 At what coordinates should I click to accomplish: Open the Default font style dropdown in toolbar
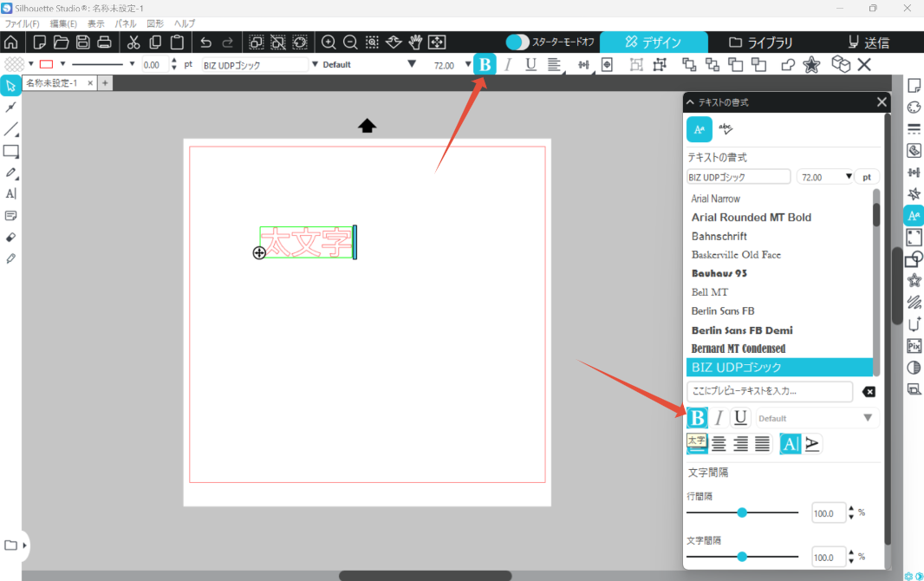point(412,64)
